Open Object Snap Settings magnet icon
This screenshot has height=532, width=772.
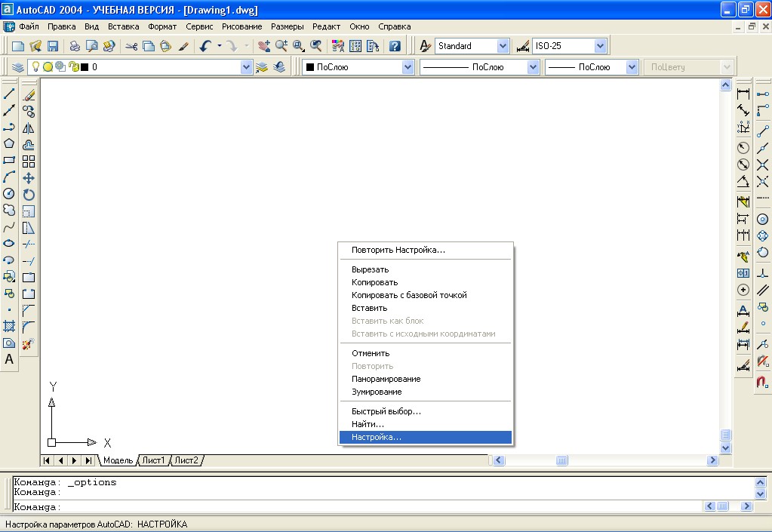coord(763,382)
